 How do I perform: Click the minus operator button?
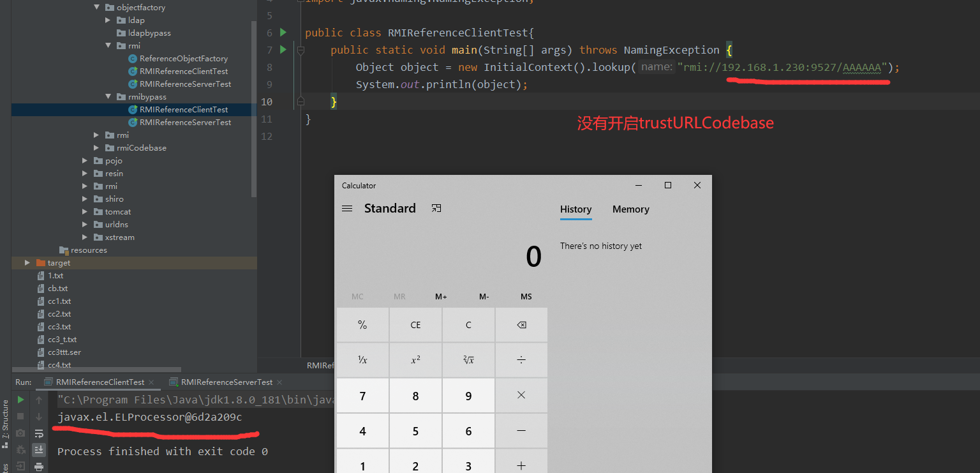521,432
